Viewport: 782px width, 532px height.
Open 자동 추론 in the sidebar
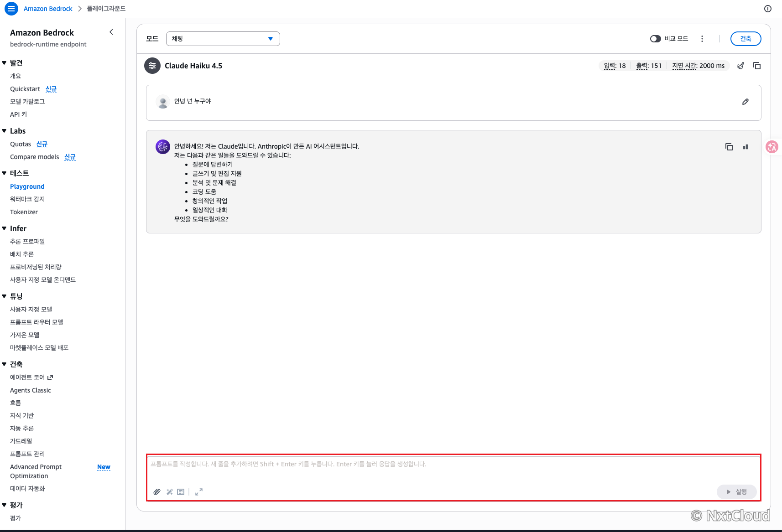point(22,429)
